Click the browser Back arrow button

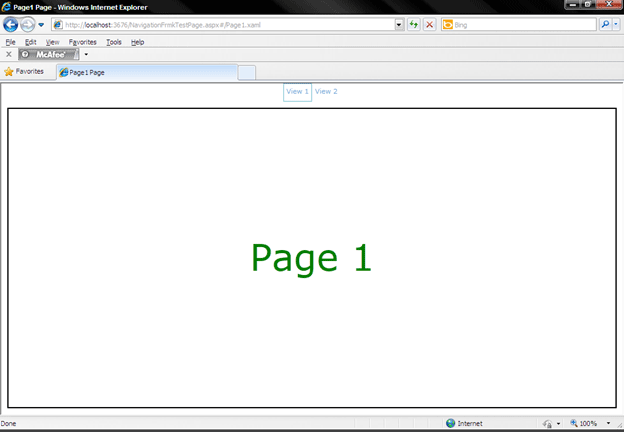point(11,25)
